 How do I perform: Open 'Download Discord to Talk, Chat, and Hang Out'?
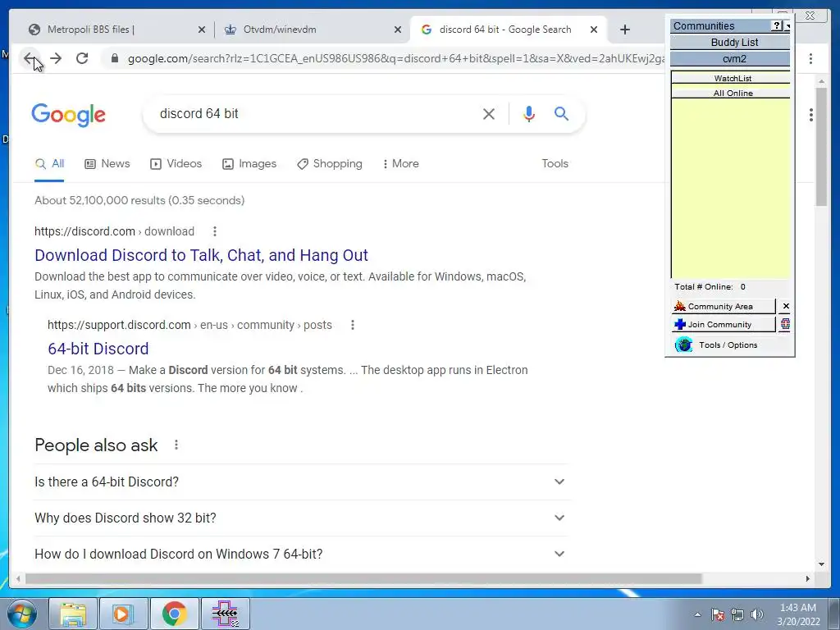point(201,255)
